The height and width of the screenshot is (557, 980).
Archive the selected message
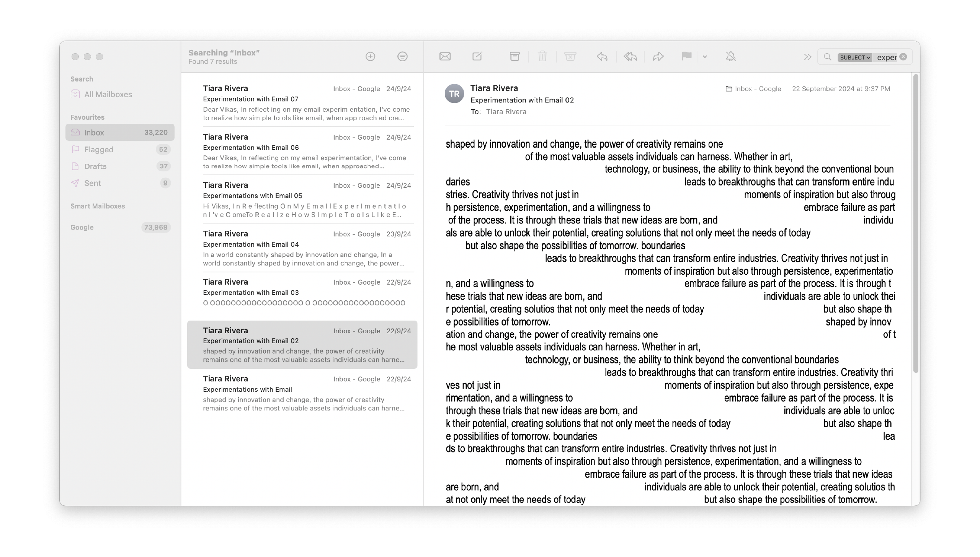[514, 57]
